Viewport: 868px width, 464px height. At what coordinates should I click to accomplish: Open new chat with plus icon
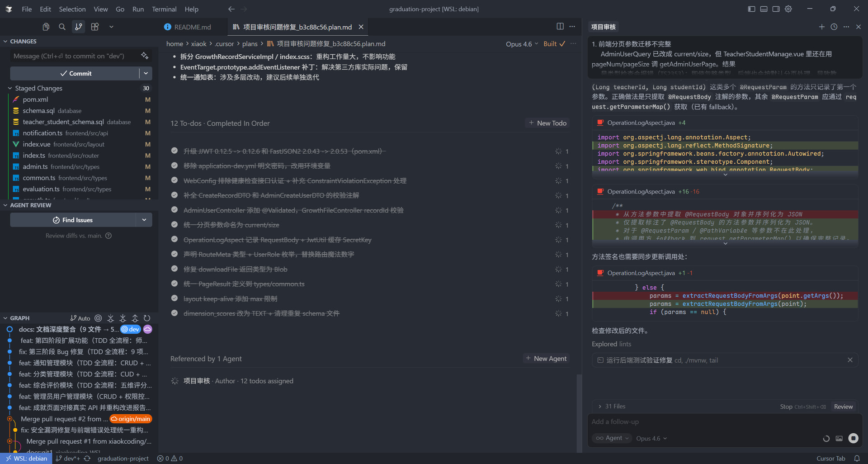[x=821, y=27]
